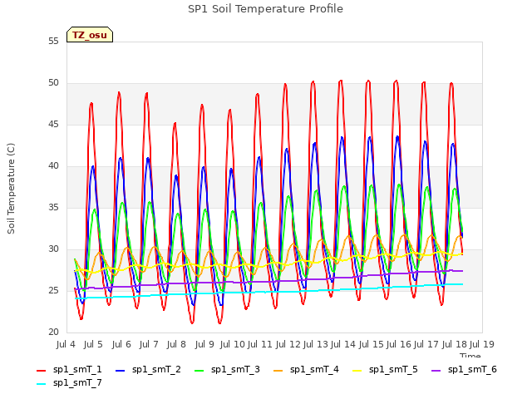Click the Jul 7 x-axis tick label
This screenshot has height=399, width=532.
click(x=149, y=344)
